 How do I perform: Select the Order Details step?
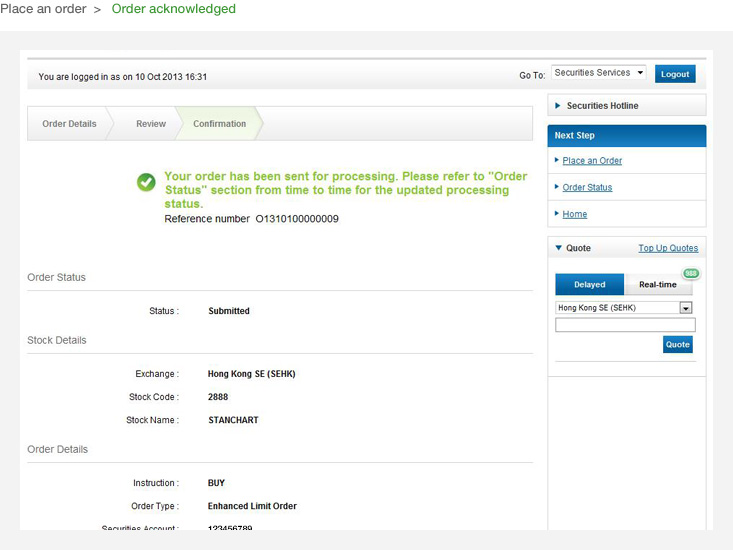(x=69, y=124)
